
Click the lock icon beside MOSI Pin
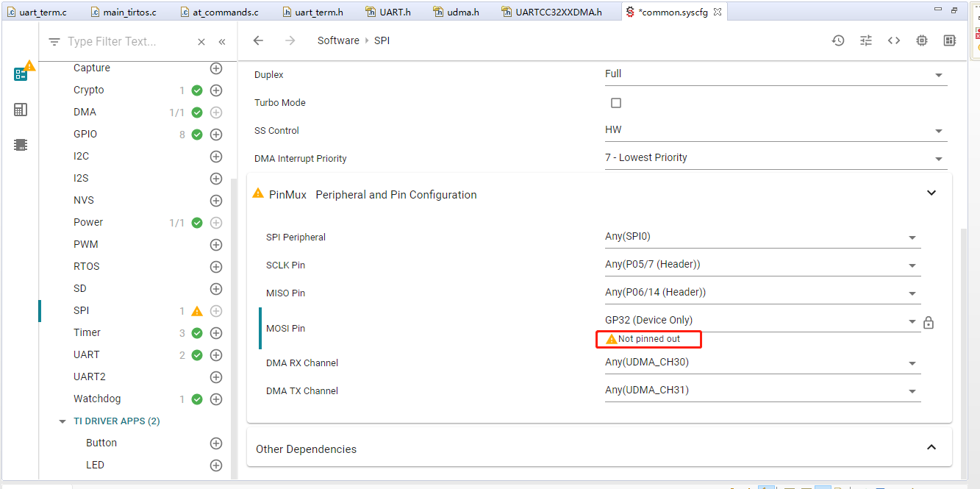(x=929, y=323)
